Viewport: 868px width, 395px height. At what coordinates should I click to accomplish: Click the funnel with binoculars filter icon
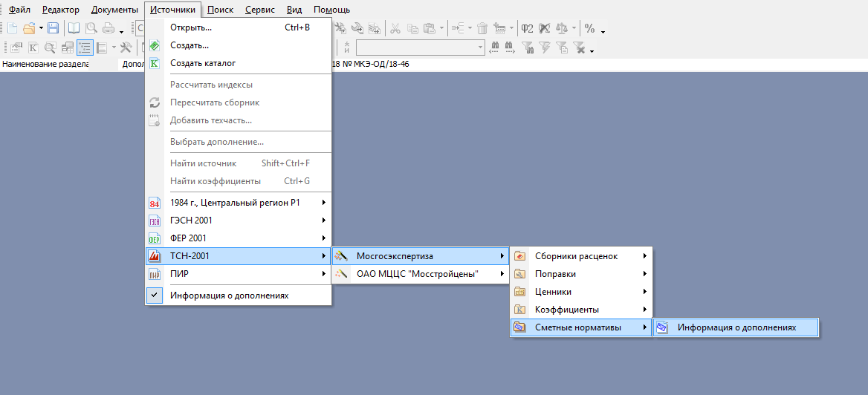528,48
